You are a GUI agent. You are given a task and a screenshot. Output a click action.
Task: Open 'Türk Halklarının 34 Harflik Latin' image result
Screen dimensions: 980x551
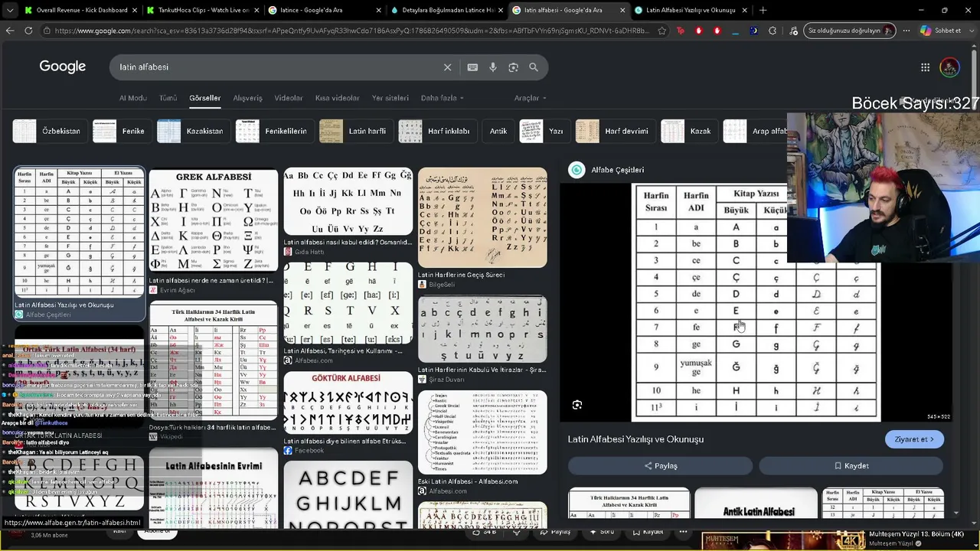[x=214, y=360]
